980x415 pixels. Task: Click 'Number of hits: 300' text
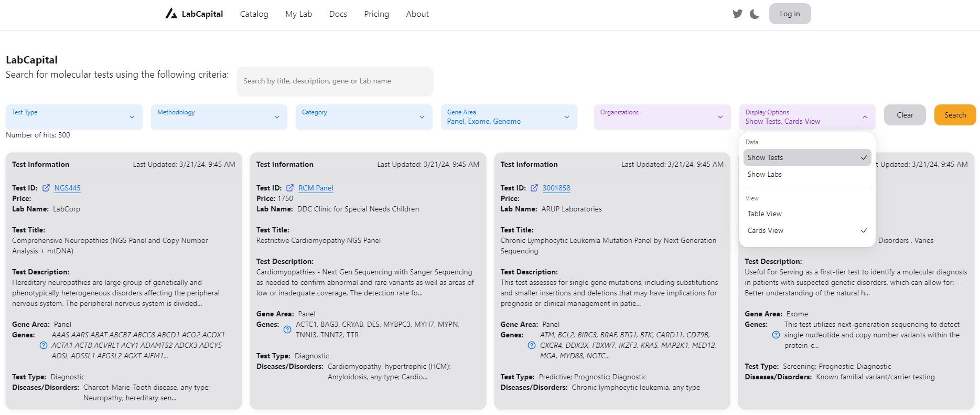click(x=38, y=135)
